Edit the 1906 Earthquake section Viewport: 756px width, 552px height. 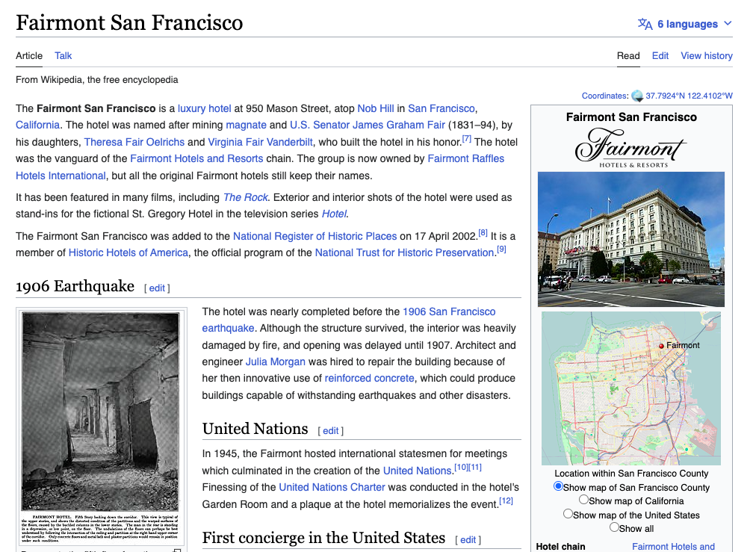[x=157, y=288]
